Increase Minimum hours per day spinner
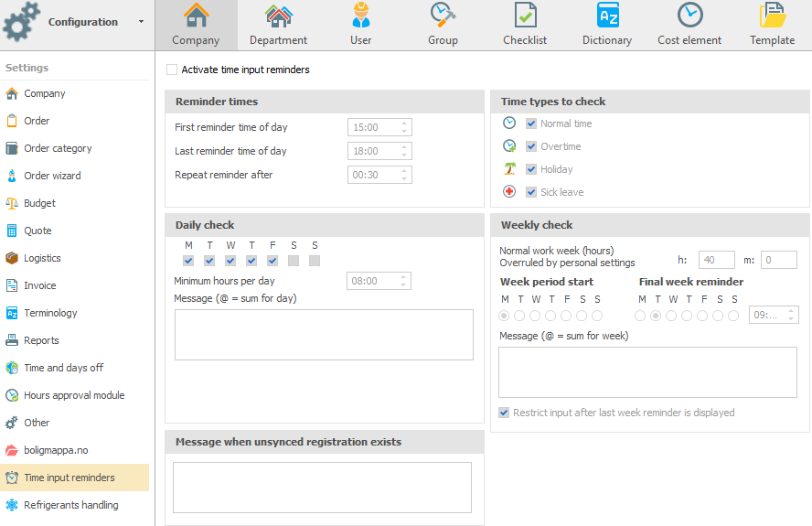This screenshot has height=526, width=812. [x=403, y=277]
